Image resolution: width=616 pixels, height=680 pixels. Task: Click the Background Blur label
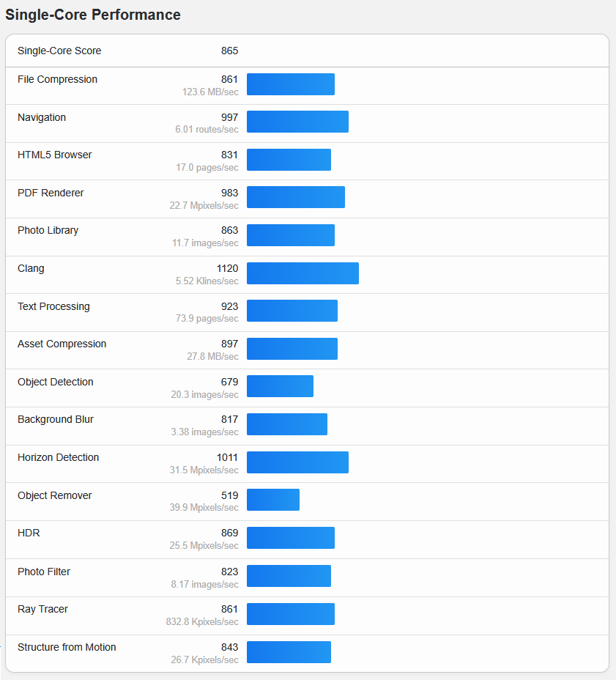pos(56,419)
